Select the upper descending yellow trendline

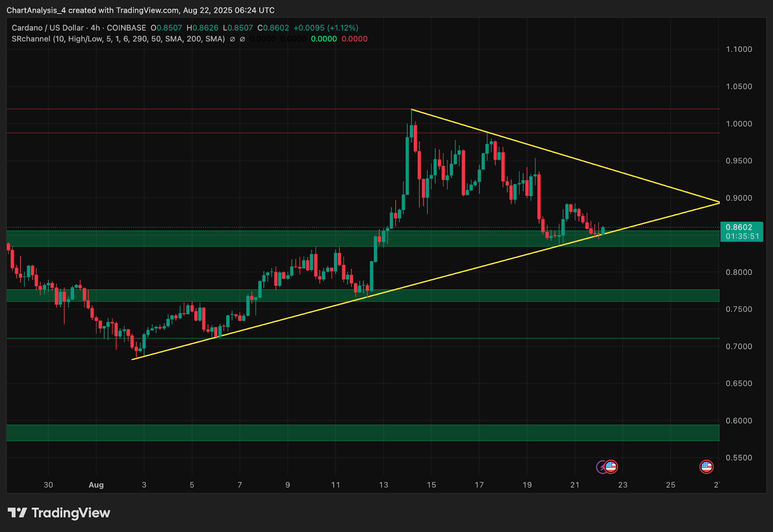[x=565, y=156]
